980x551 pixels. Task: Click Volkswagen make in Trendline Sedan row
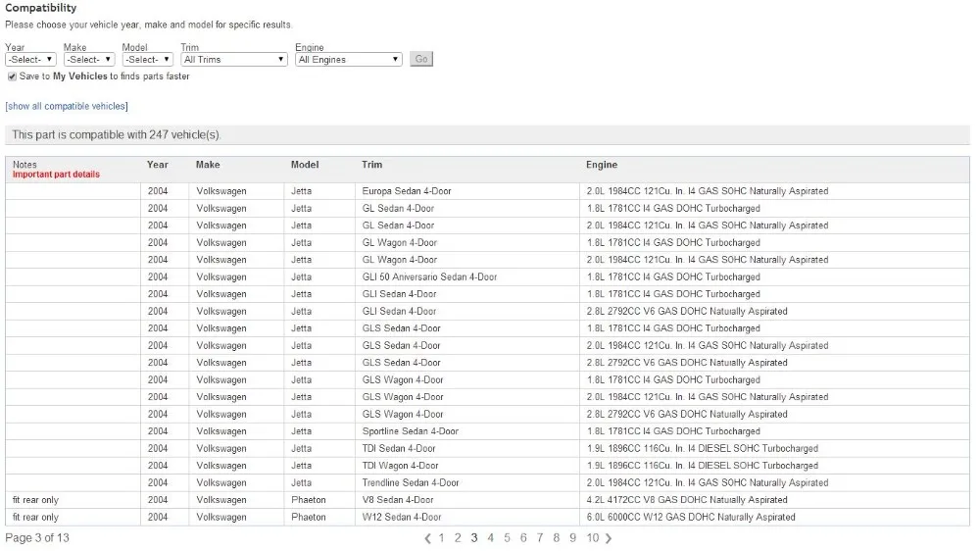pos(221,482)
